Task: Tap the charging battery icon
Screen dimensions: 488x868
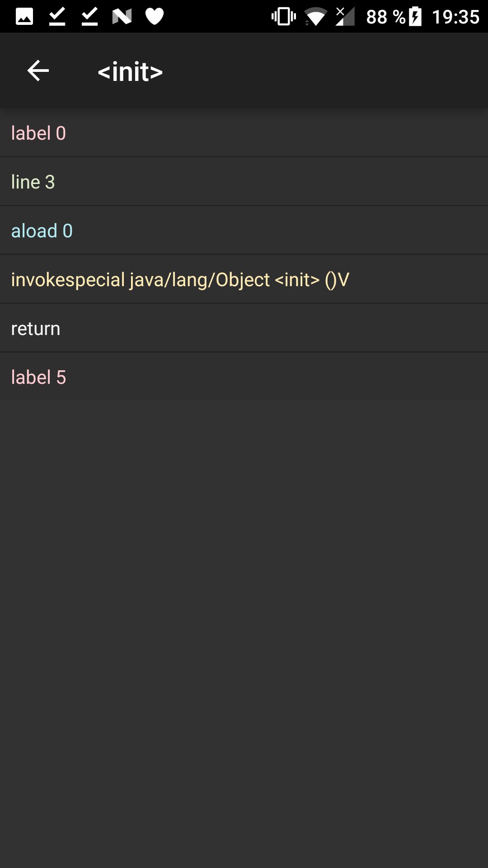Action: 415,17
